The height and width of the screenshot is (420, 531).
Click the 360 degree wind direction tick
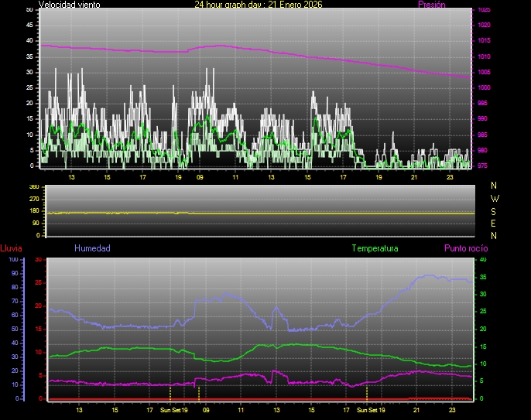coord(33,187)
